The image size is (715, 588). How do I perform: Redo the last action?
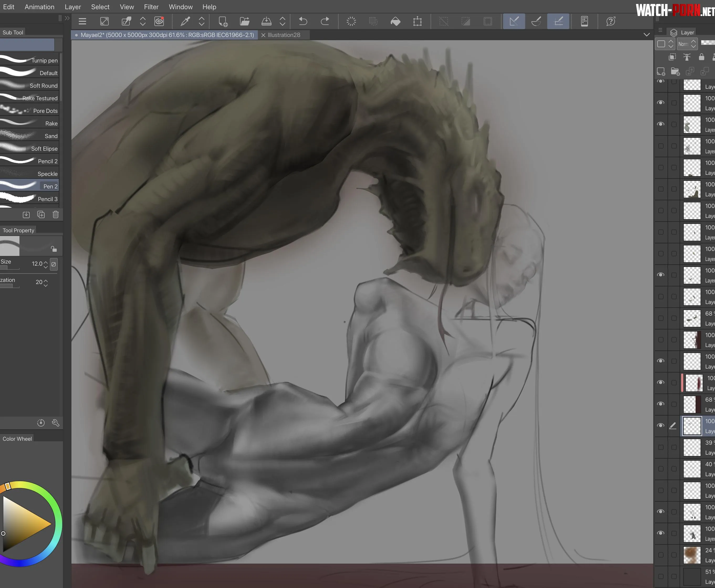tap(325, 21)
